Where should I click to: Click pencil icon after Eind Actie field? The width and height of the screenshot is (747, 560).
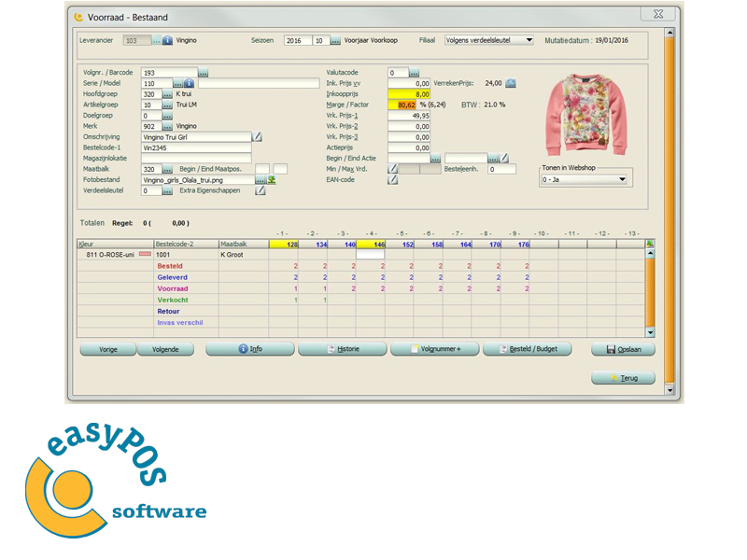[x=504, y=158]
